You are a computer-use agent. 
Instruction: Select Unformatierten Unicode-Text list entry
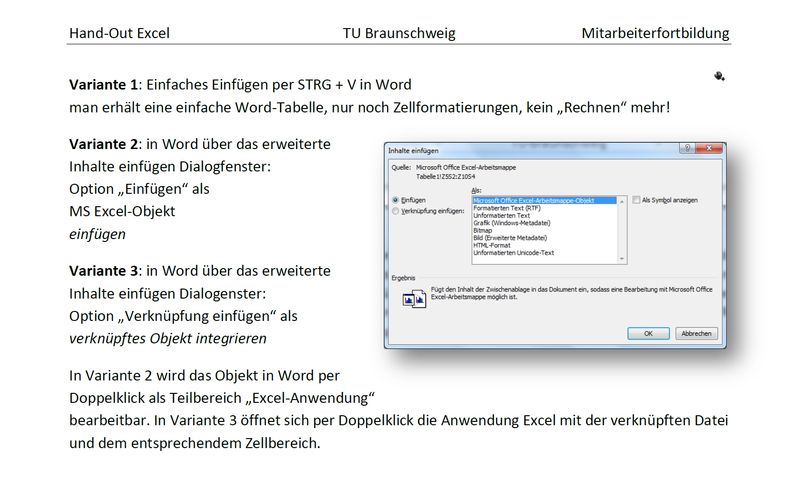(514, 253)
